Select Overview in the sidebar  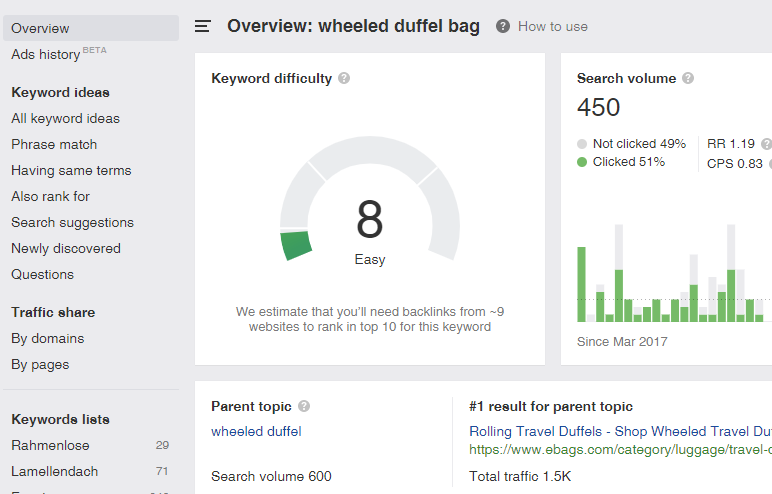point(41,28)
